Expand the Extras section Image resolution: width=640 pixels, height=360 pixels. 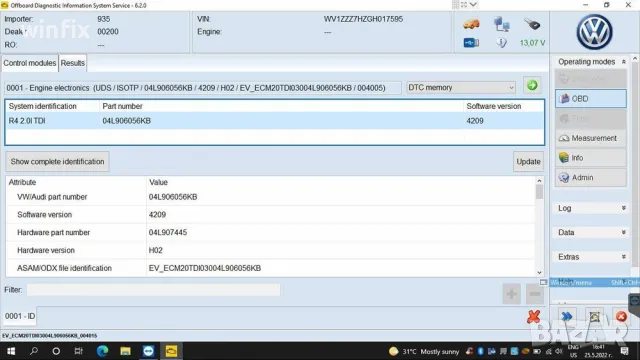pyautogui.click(x=624, y=257)
